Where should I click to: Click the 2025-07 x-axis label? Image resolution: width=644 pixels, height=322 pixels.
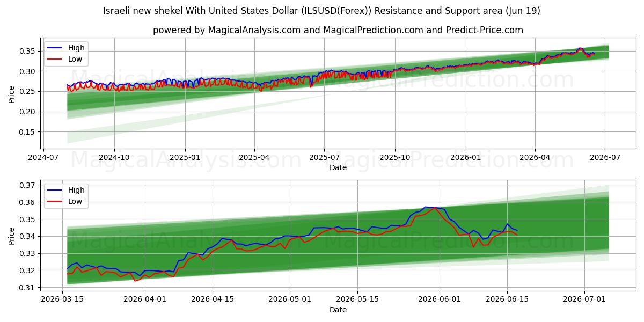click(x=324, y=157)
